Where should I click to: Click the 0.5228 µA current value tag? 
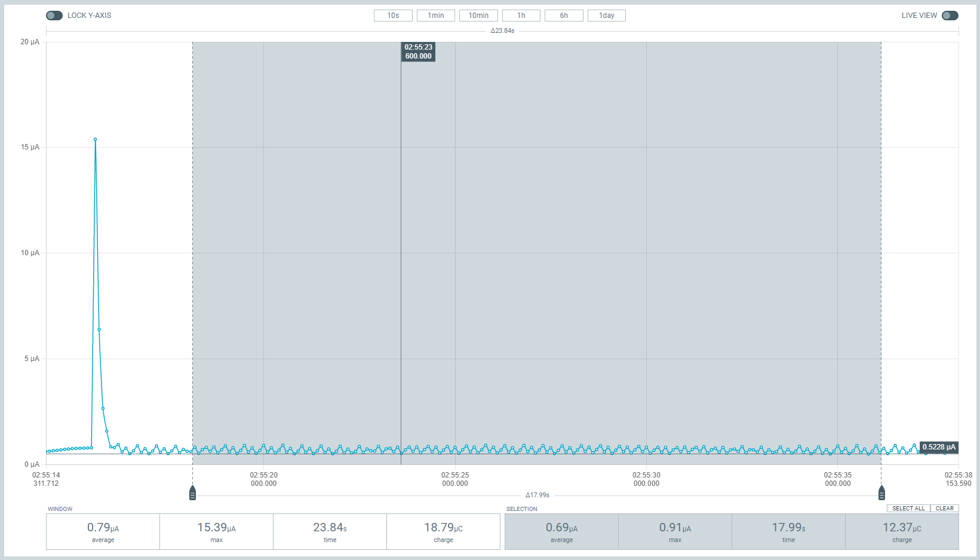pyautogui.click(x=939, y=447)
